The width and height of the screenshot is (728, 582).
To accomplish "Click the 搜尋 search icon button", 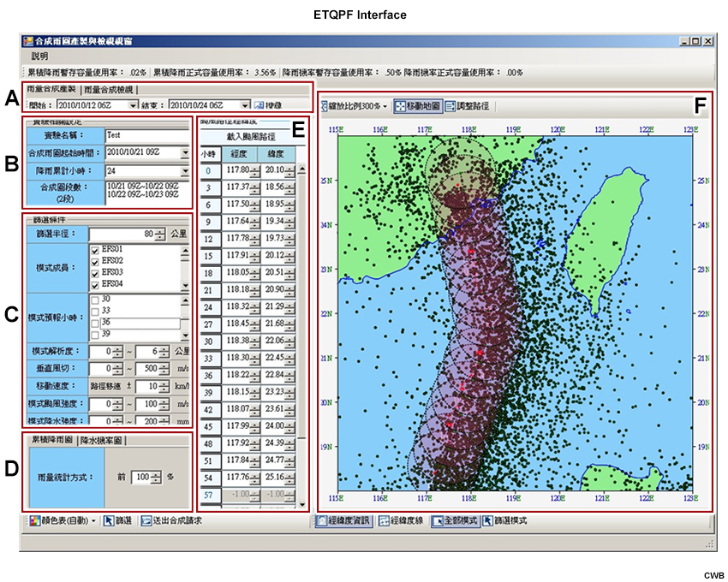I will pos(268,105).
